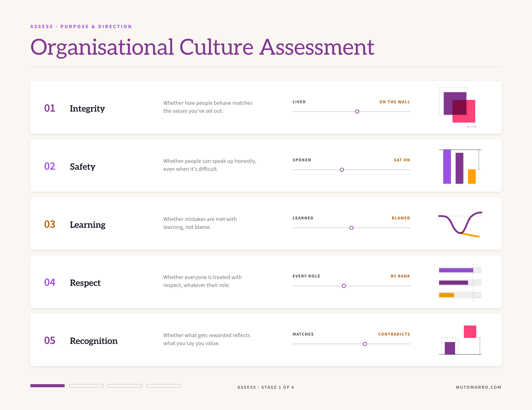Image resolution: width=532 pixels, height=410 pixels.
Task: Click the 'ON THE WALL' slider label
Action: (395, 102)
